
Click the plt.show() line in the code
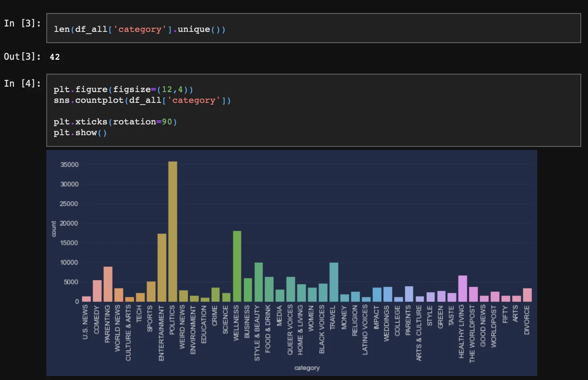(80, 133)
